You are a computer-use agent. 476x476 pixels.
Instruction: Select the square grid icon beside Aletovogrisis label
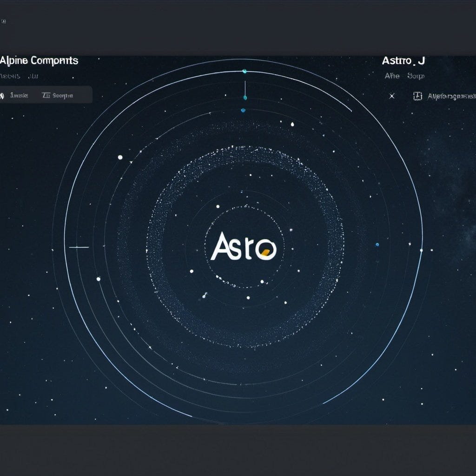[417, 95]
